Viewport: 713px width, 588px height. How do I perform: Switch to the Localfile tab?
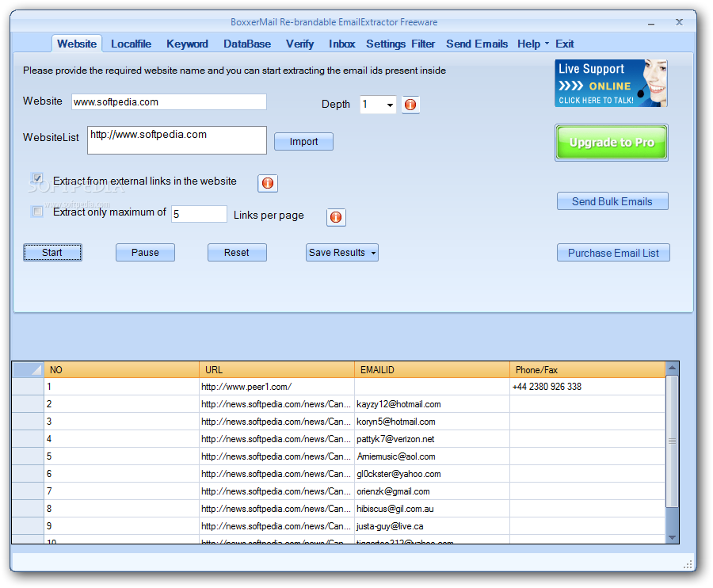tap(131, 44)
